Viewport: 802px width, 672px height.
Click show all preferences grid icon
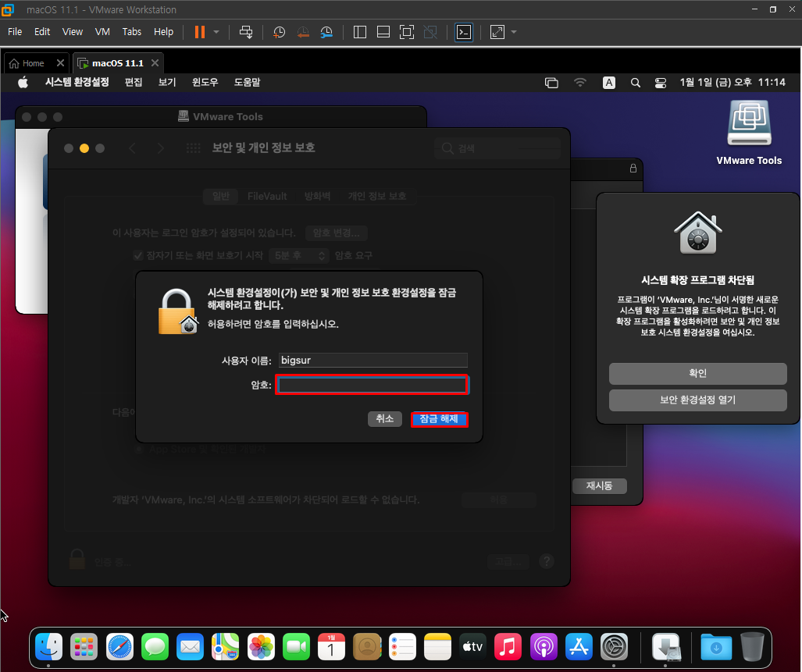coord(194,148)
